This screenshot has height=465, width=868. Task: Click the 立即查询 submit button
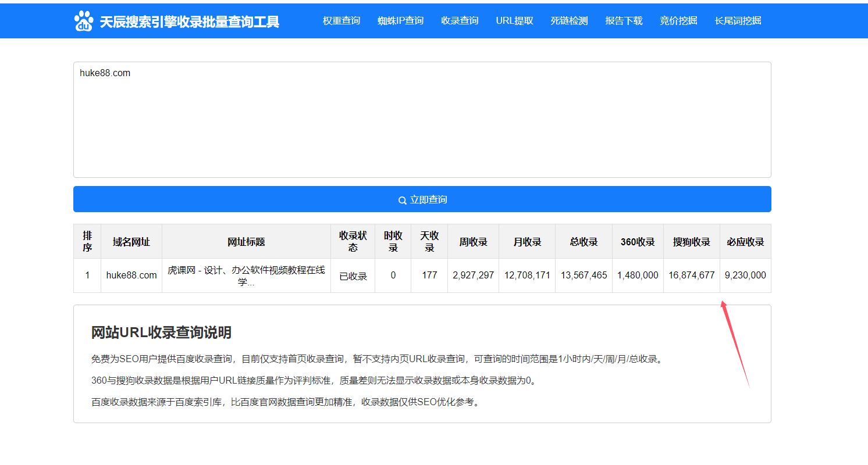[422, 199]
